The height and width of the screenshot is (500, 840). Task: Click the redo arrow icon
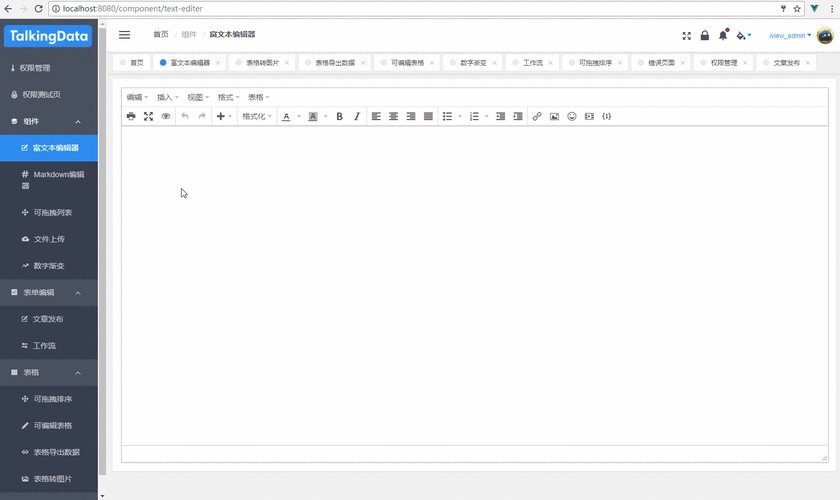click(x=202, y=116)
